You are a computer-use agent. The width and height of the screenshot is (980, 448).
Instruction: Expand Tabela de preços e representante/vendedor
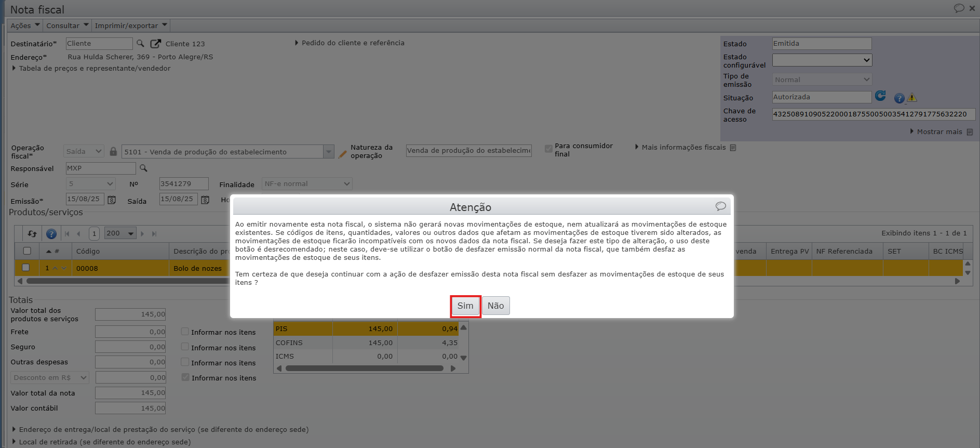91,68
